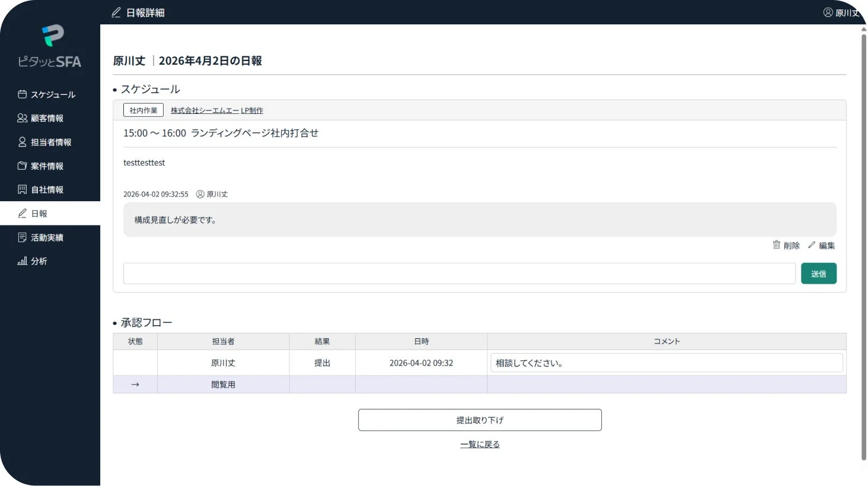Click the ピタッとSFA logo
The width and height of the screenshot is (868, 486).
coord(50,46)
